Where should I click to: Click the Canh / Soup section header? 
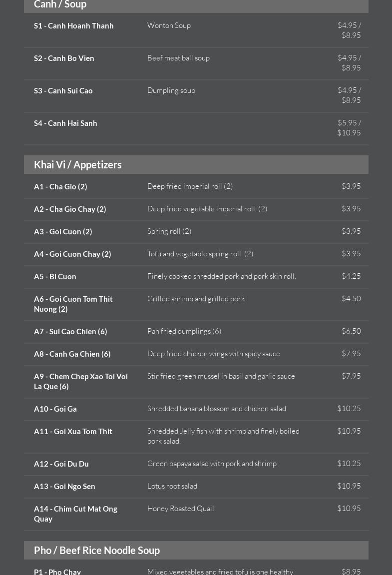(60, 4)
